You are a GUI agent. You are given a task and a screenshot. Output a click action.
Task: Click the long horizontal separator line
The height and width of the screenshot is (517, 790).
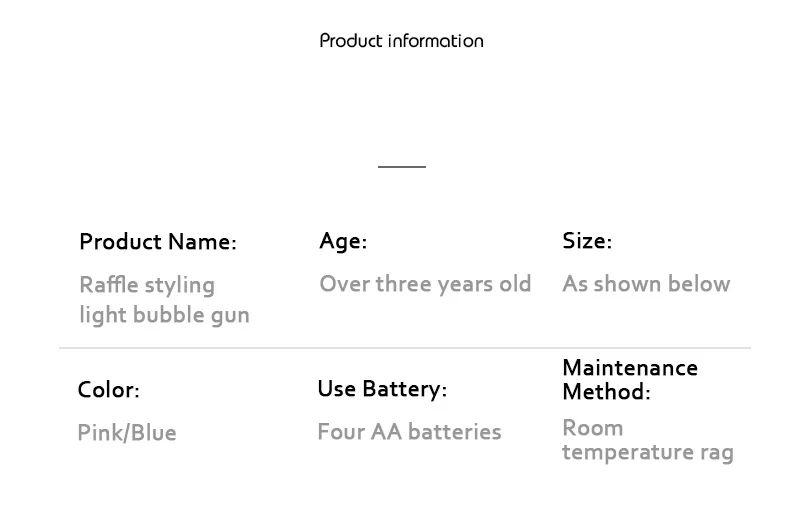point(404,348)
